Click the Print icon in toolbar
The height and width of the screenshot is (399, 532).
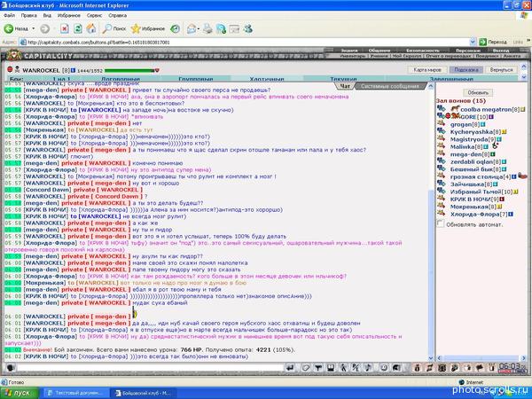(x=207, y=29)
